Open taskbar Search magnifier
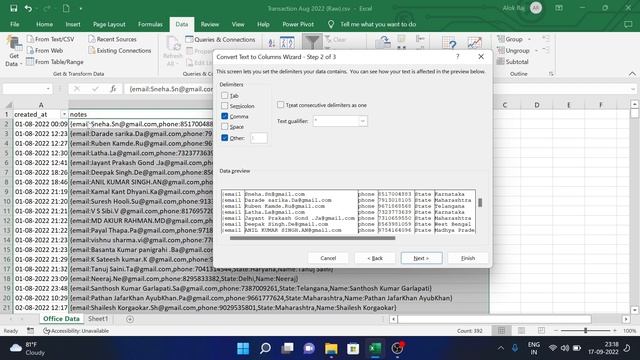 265,348
